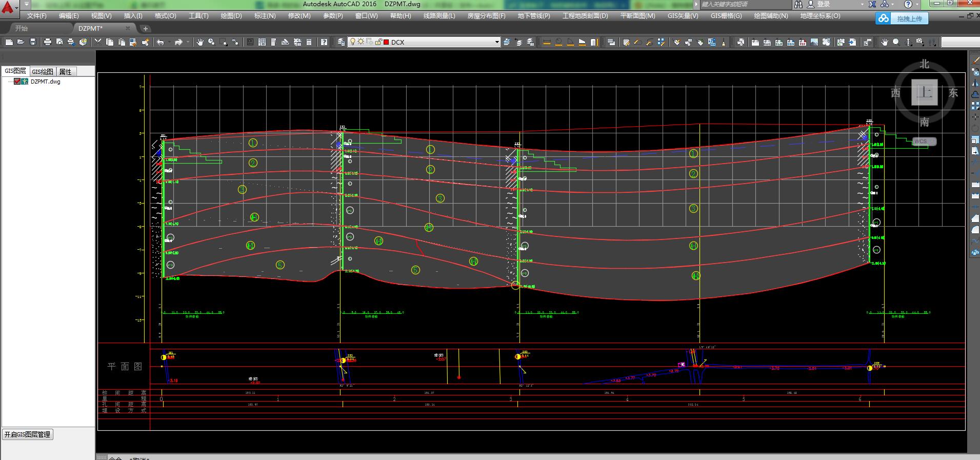Click the Open file icon
Screen dimensions: 980x460
tap(21, 42)
